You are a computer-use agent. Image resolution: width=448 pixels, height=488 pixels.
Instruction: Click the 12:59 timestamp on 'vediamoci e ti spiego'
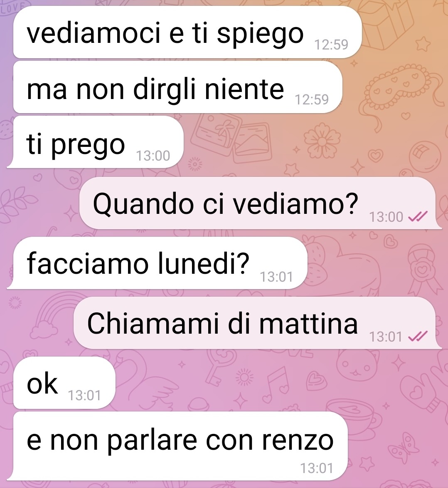coord(331,45)
